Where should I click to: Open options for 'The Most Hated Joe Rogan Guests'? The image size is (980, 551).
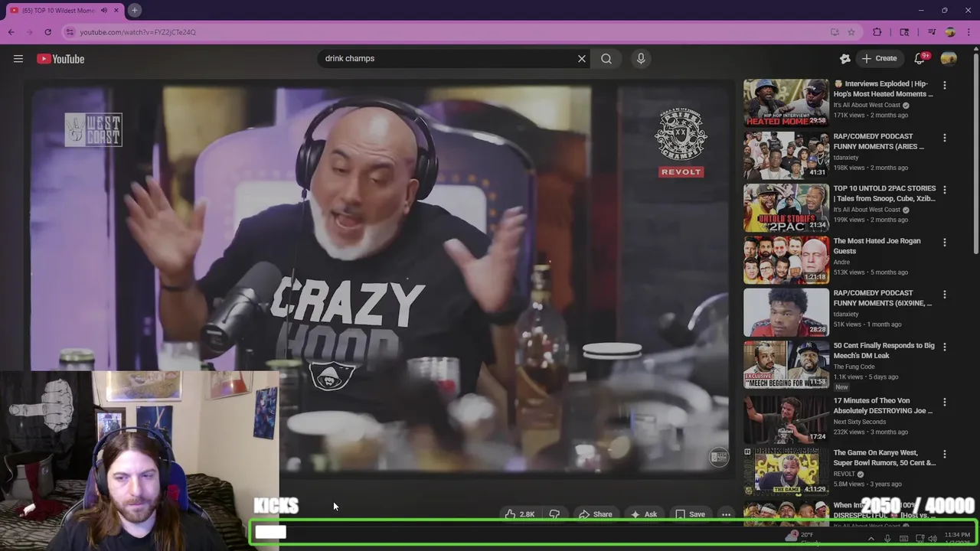click(944, 243)
